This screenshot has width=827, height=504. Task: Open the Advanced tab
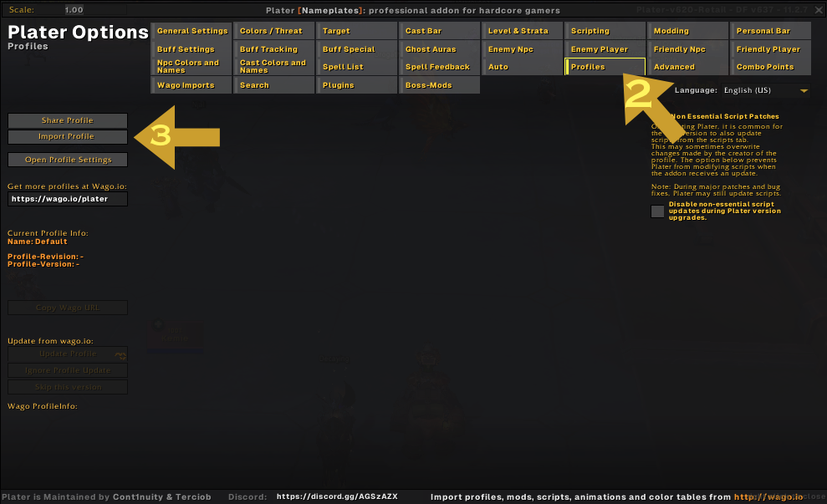tap(688, 66)
